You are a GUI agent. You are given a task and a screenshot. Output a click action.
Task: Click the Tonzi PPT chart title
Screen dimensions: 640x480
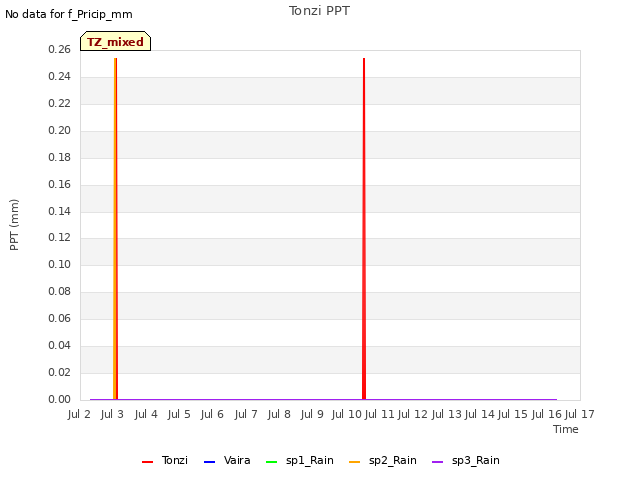319,11
